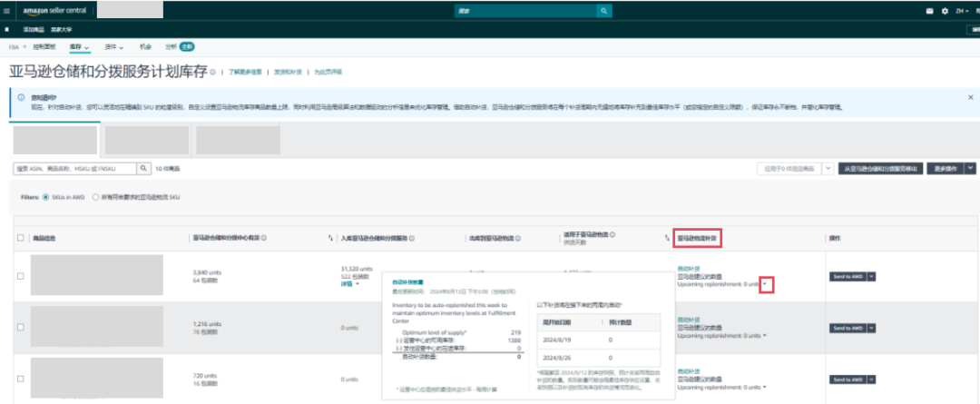Click Send to AWD in the 1,216 units row

click(848, 328)
